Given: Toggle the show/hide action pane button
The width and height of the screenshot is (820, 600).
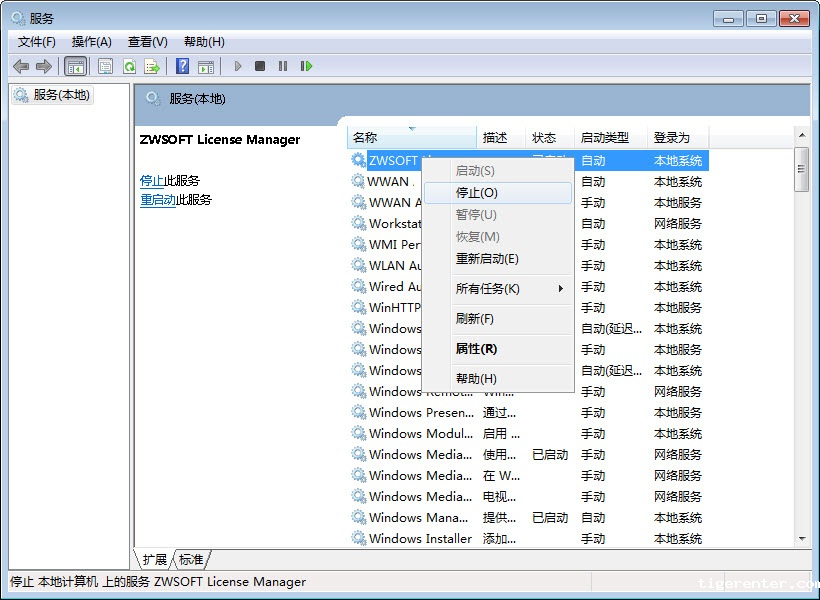Looking at the screenshot, I should click(x=206, y=66).
